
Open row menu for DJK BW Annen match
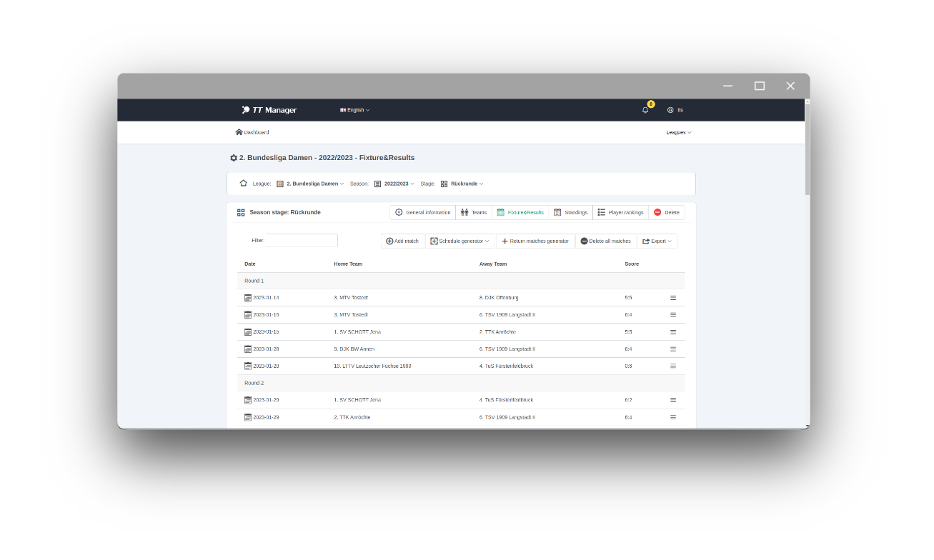click(x=672, y=349)
